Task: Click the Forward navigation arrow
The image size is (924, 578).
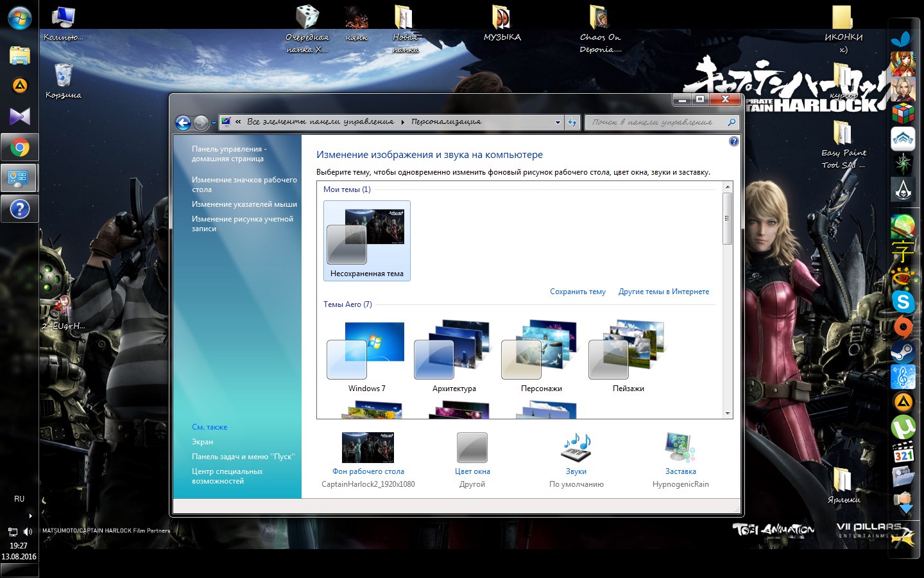Action: click(x=201, y=122)
